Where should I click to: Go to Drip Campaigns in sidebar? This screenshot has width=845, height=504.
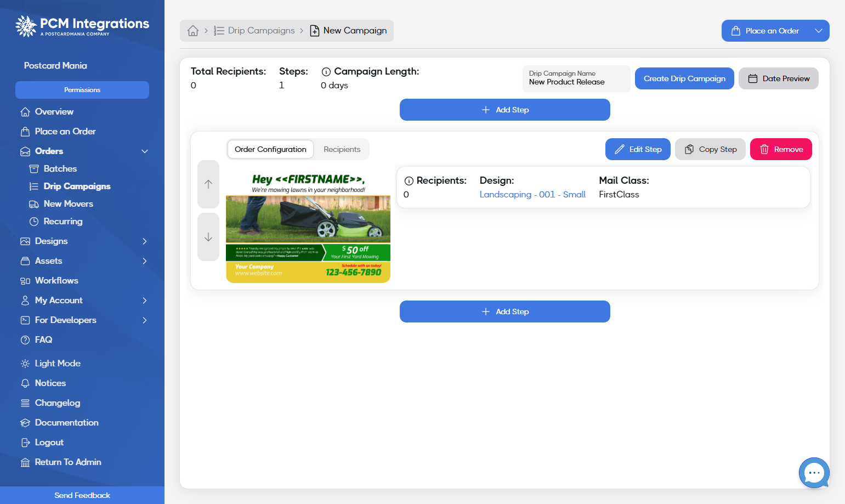pyautogui.click(x=70, y=186)
